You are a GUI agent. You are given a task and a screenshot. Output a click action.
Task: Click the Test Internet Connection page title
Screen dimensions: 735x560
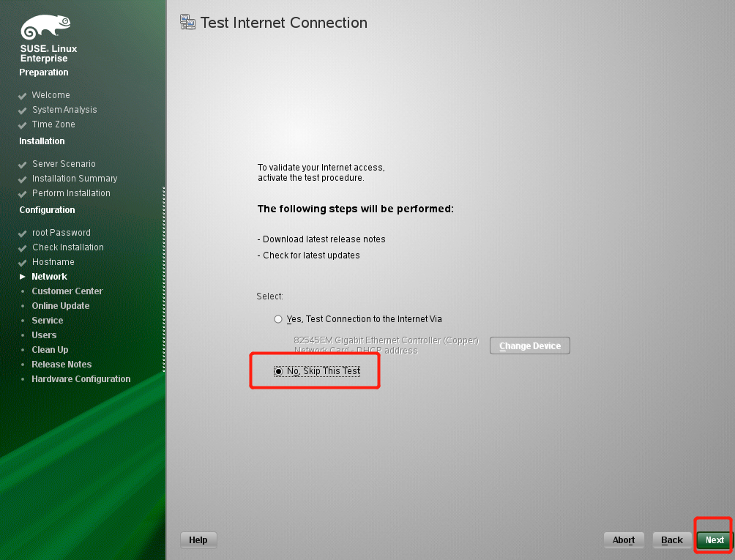283,23
